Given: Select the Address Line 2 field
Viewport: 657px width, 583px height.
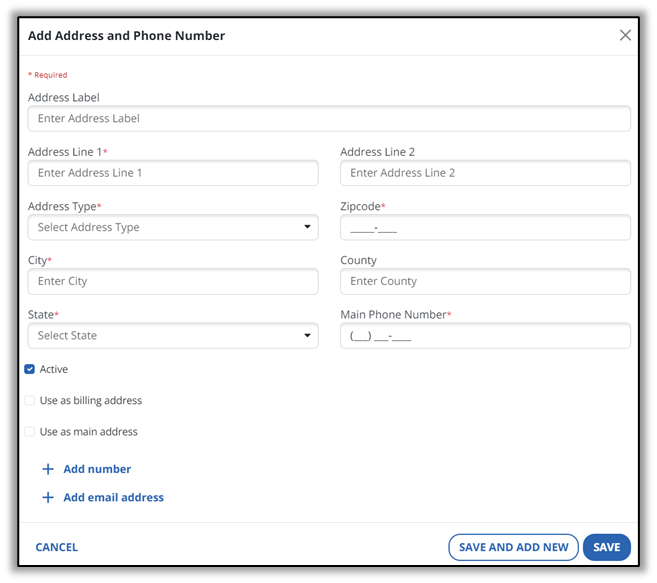Looking at the screenshot, I should point(485,173).
